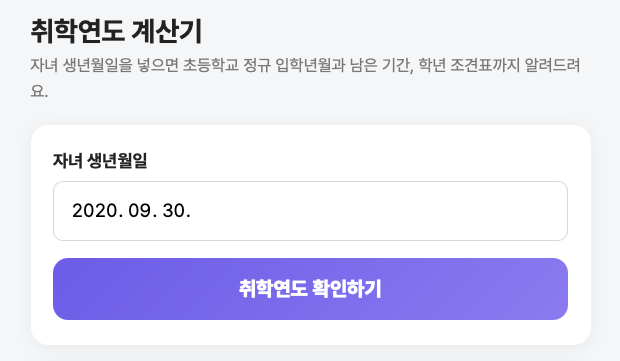This screenshot has height=361, width=620.
Task: Select the day 30 in the date field
Action: [174, 211]
